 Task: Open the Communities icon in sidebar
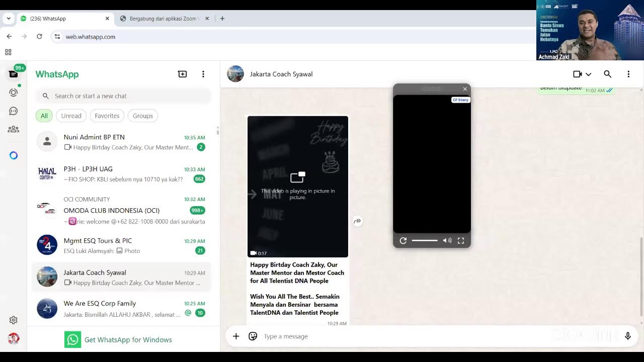[x=14, y=129]
